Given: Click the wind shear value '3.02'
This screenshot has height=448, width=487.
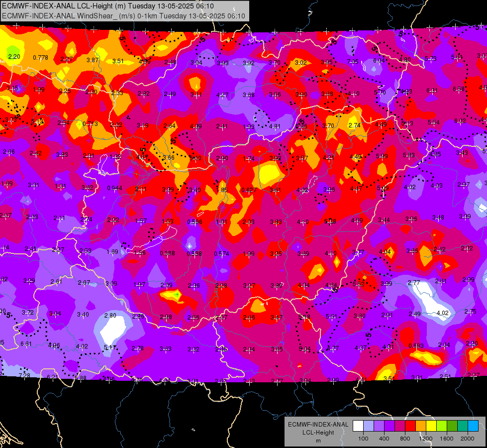Looking at the screenshot, I should click(x=300, y=62).
